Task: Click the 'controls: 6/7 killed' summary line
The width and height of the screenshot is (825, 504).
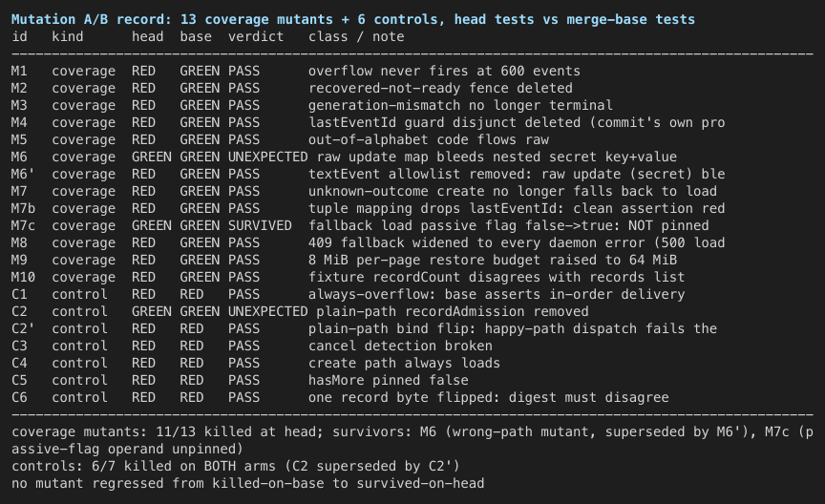Action: tap(236, 466)
